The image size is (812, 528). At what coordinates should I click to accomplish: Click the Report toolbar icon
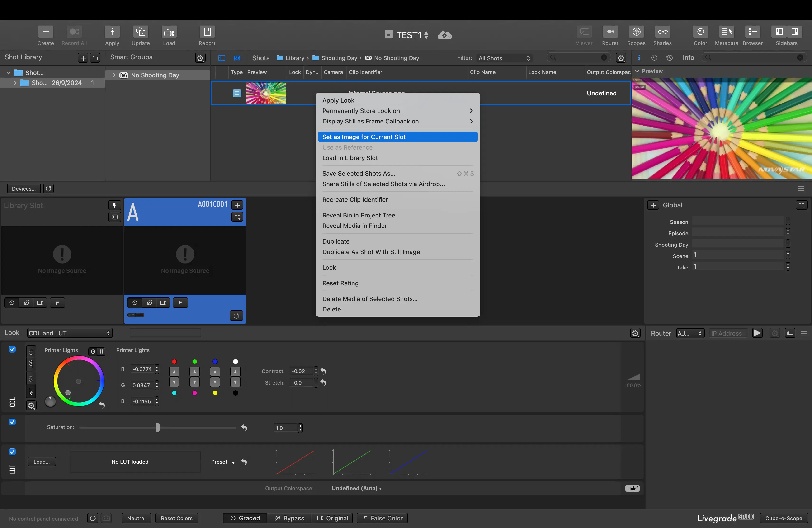click(207, 32)
